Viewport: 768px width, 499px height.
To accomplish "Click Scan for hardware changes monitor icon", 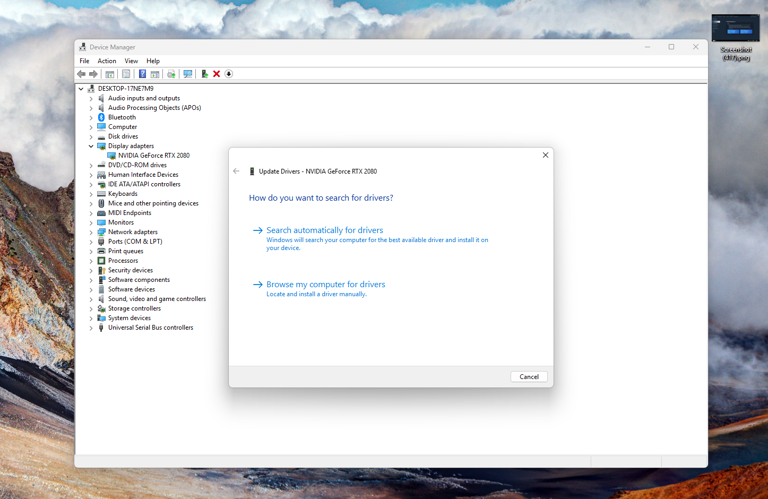I will click(188, 74).
